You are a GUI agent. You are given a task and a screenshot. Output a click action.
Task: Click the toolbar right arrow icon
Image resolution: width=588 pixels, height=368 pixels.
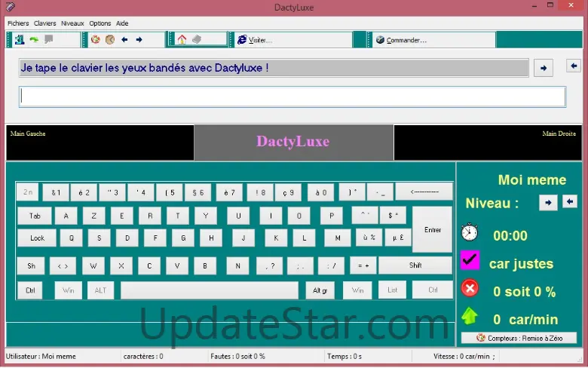pos(139,39)
